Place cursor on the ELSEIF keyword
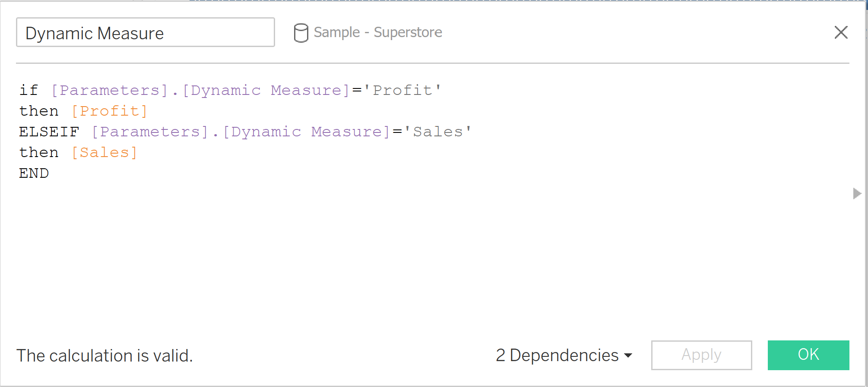The height and width of the screenshot is (387, 868). pos(49,132)
